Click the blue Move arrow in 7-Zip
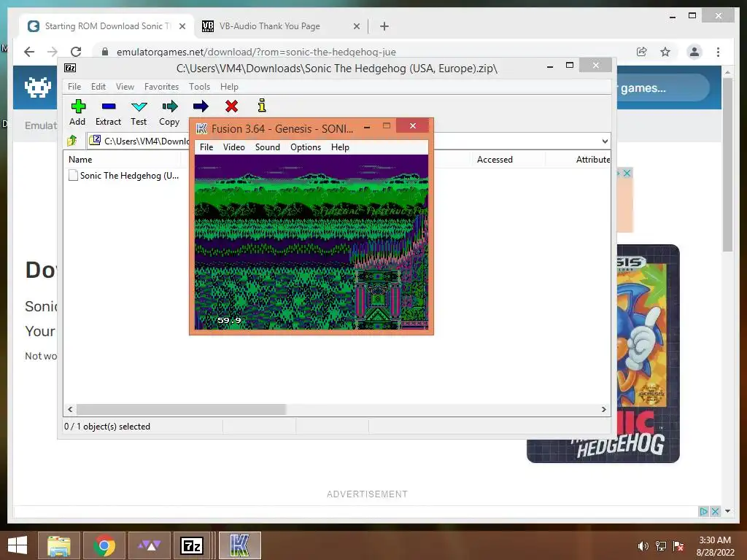 tap(201, 106)
